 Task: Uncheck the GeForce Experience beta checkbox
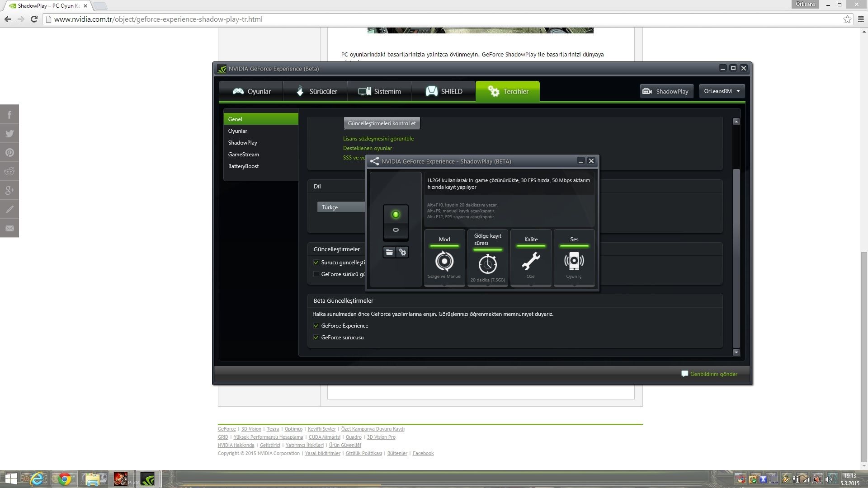click(316, 326)
